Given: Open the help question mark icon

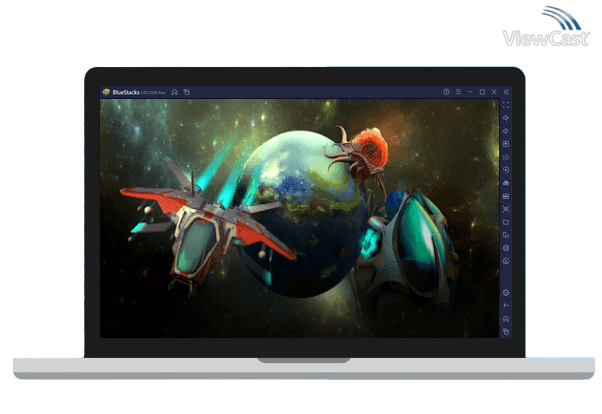Looking at the screenshot, I should click(x=446, y=92).
